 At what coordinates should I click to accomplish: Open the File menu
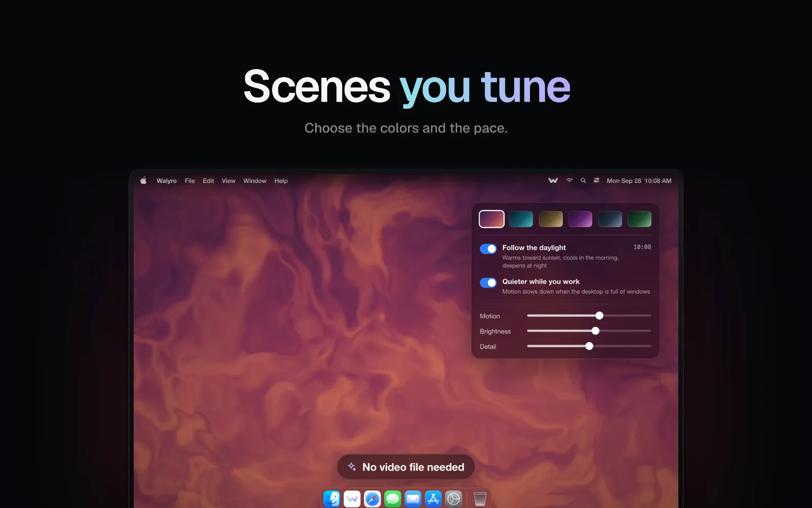click(x=190, y=181)
